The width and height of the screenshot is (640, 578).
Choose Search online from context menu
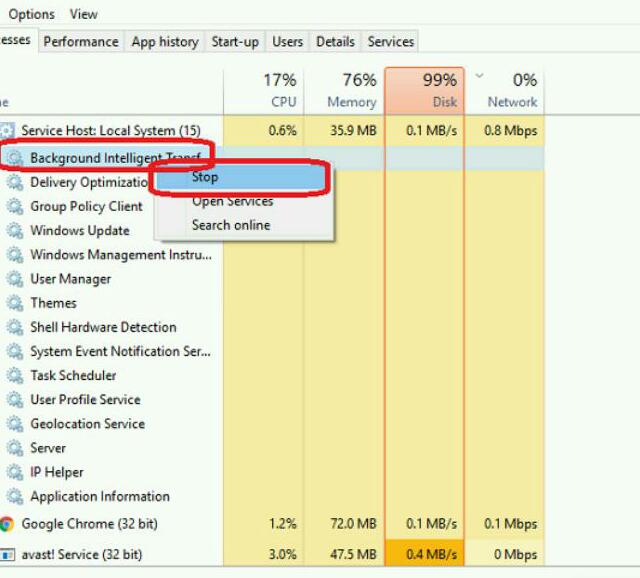(x=231, y=225)
